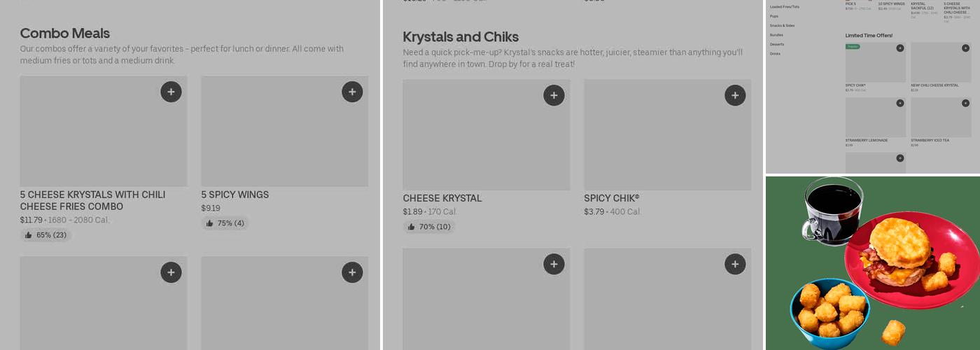This screenshot has width=980, height=350.
Task: Add 5 Cheese Krystals Chili Fries Combo
Action: tap(171, 92)
